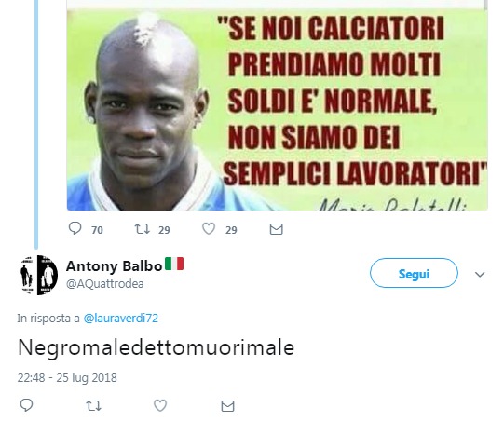Click the retweet icon showing 29
504x421 pixels.
click(x=142, y=229)
